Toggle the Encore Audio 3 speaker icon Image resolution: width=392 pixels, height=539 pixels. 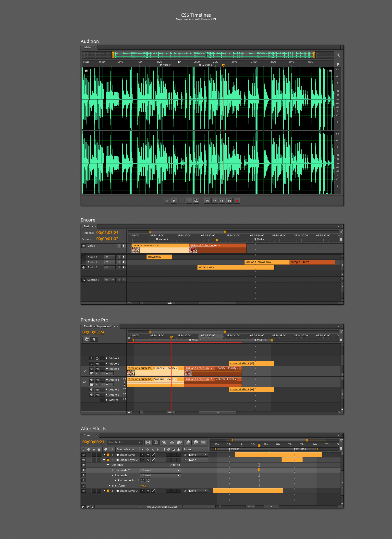click(84, 267)
